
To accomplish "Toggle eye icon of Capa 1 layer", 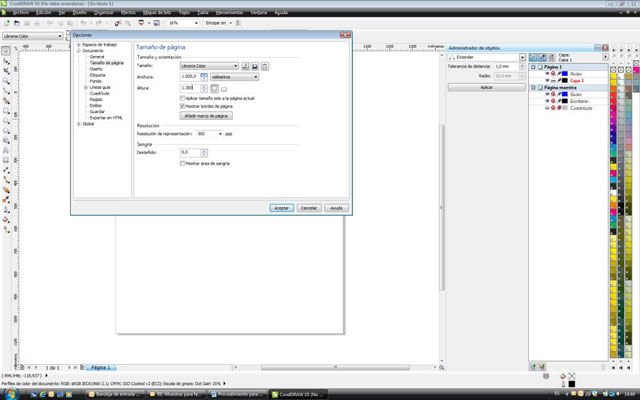I will coord(547,79).
